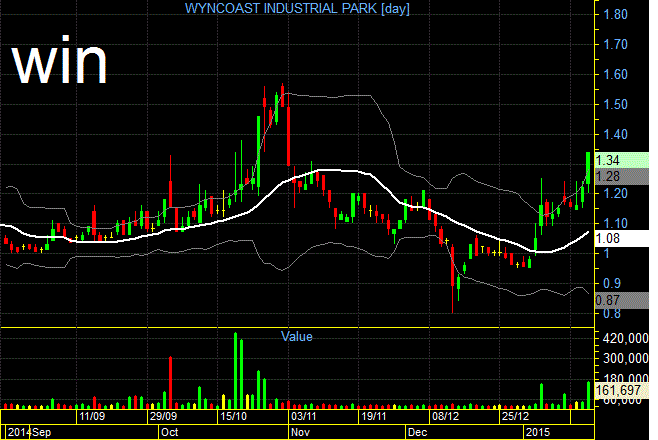
Task: Click the Nov month label
Action: [300, 432]
